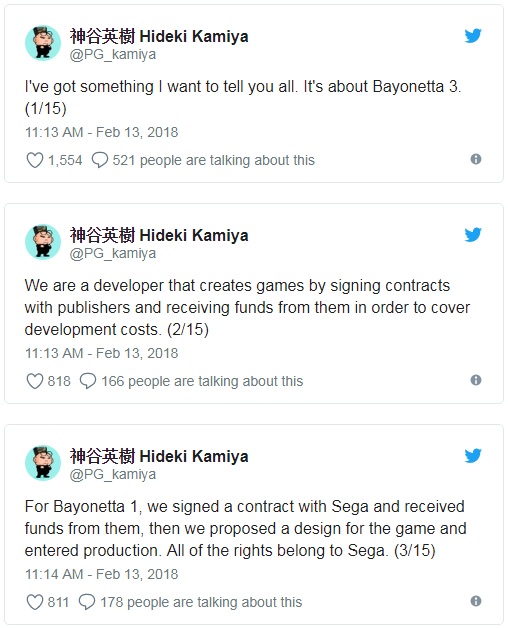
Task: Open Hideki Kamiya avatar in third tweet
Action: coord(43,463)
